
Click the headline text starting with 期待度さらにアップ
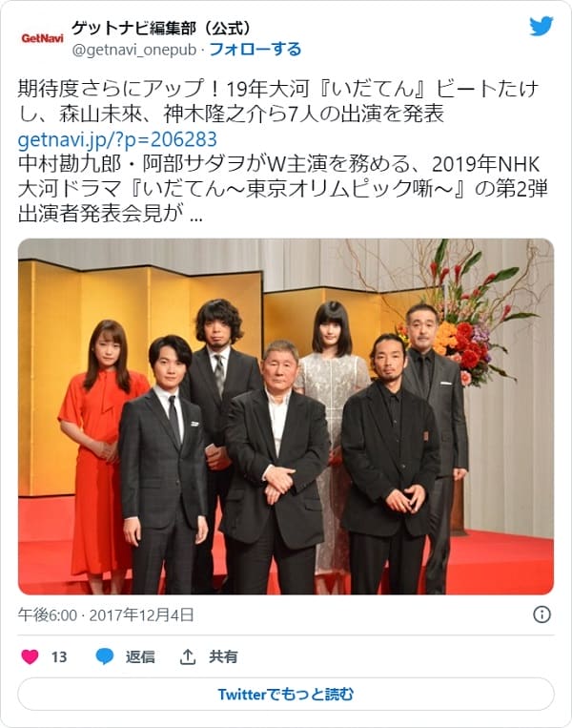tap(278, 101)
